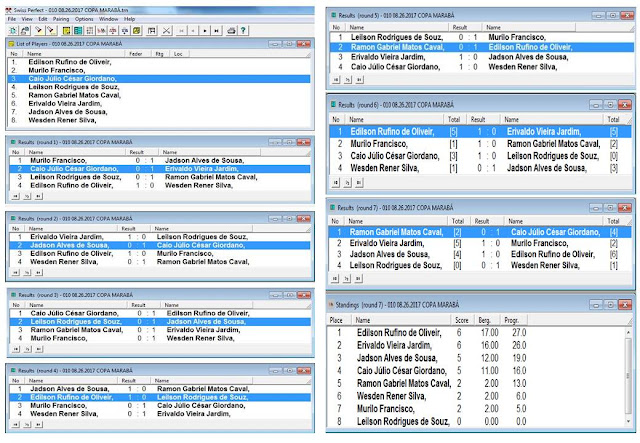Screen dimensions: 640x443
Task: Click the table layout toolbar icon before the X
Action: point(152,30)
